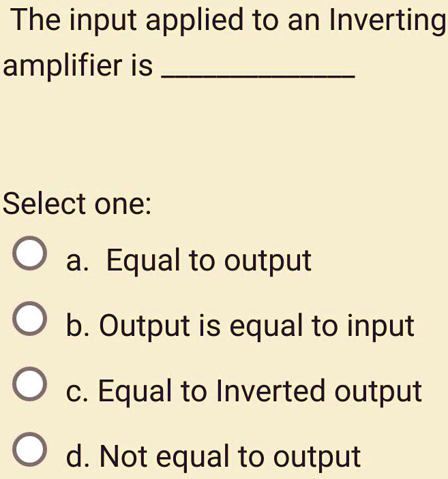Select radio button for option a
This screenshot has height=479, width=448.
(30, 253)
